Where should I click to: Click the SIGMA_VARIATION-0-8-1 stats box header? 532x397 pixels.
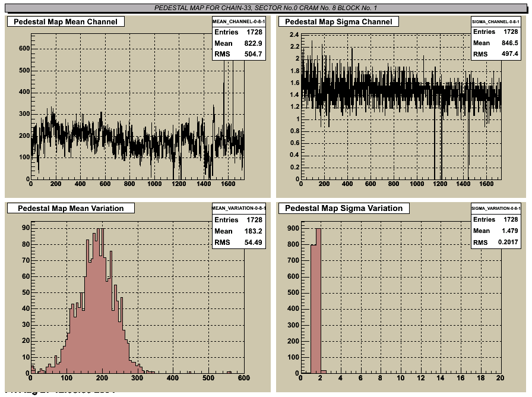tap(496, 208)
